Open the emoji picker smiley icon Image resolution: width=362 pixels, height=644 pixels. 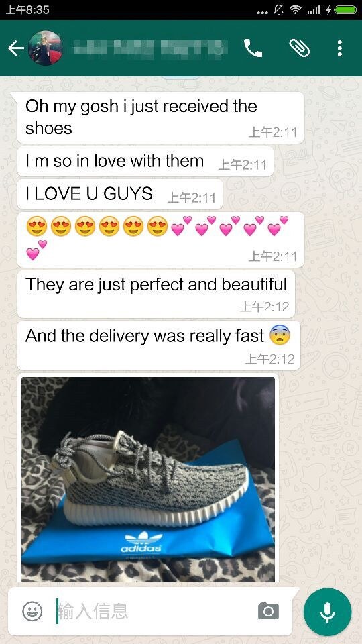(x=32, y=611)
